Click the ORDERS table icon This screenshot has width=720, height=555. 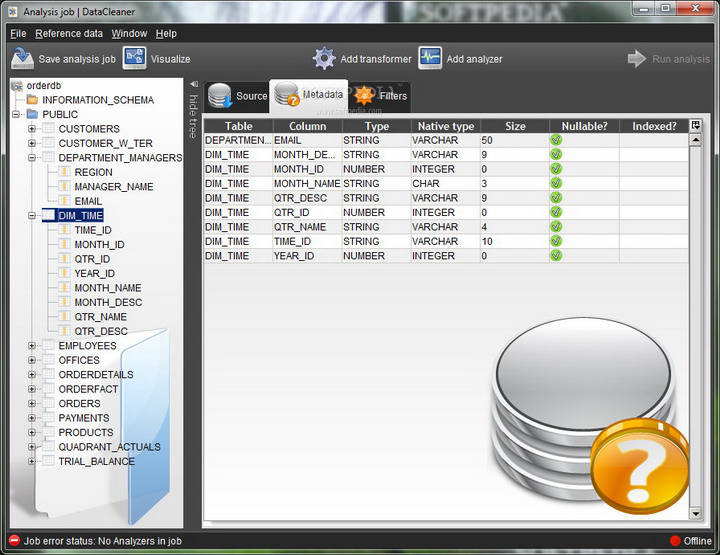tap(48, 403)
